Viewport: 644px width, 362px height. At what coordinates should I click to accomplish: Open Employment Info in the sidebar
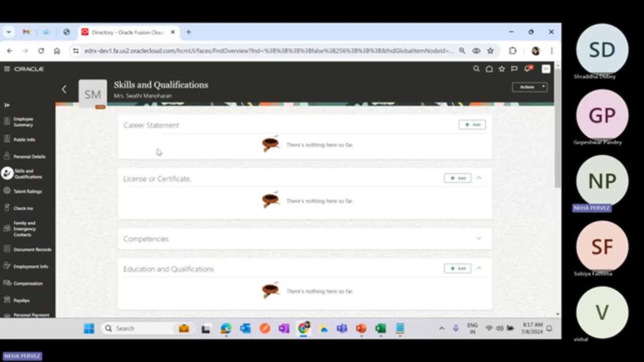coord(30,266)
